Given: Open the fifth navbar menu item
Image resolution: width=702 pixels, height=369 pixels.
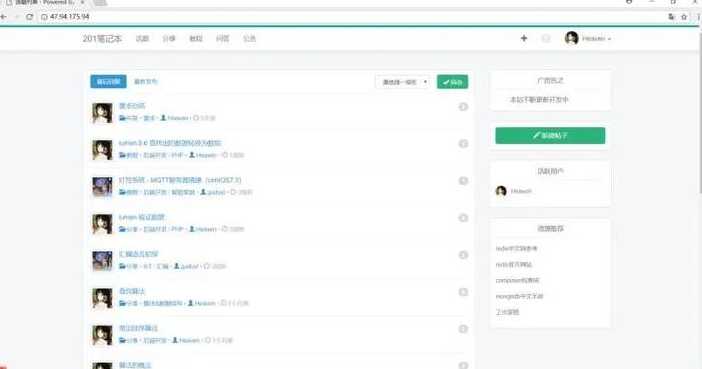Looking at the screenshot, I should (x=249, y=39).
